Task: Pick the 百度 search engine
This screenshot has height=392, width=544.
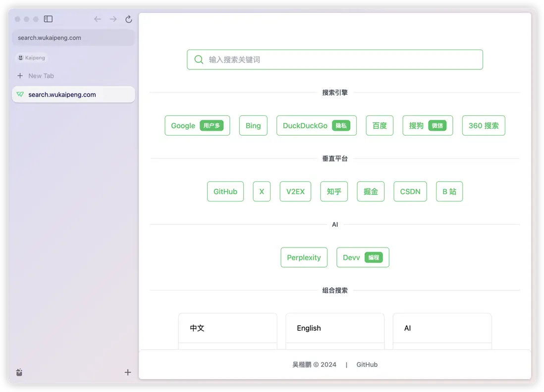Action: click(x=380, y=125)
